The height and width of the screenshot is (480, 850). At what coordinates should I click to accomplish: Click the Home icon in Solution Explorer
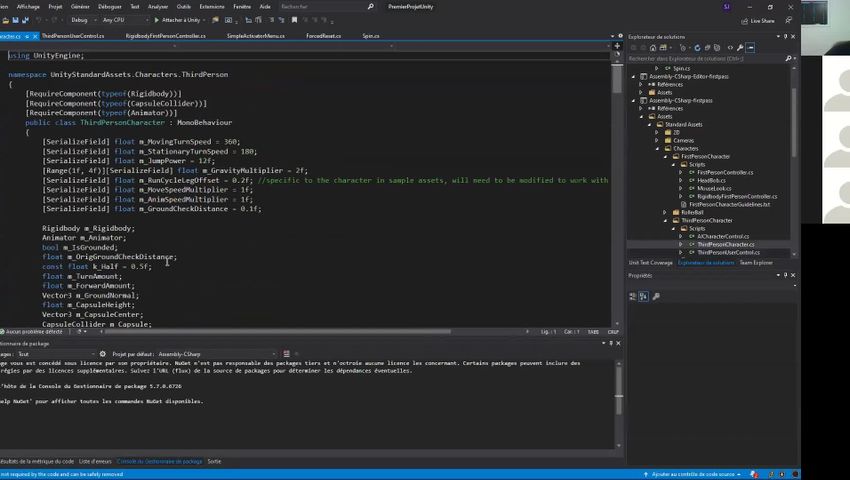pos(653,48)
